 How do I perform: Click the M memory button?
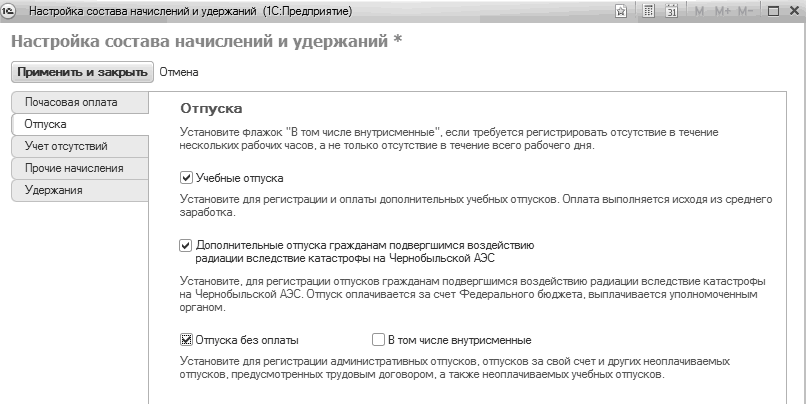pyautogui.click(x=699, y=11)
